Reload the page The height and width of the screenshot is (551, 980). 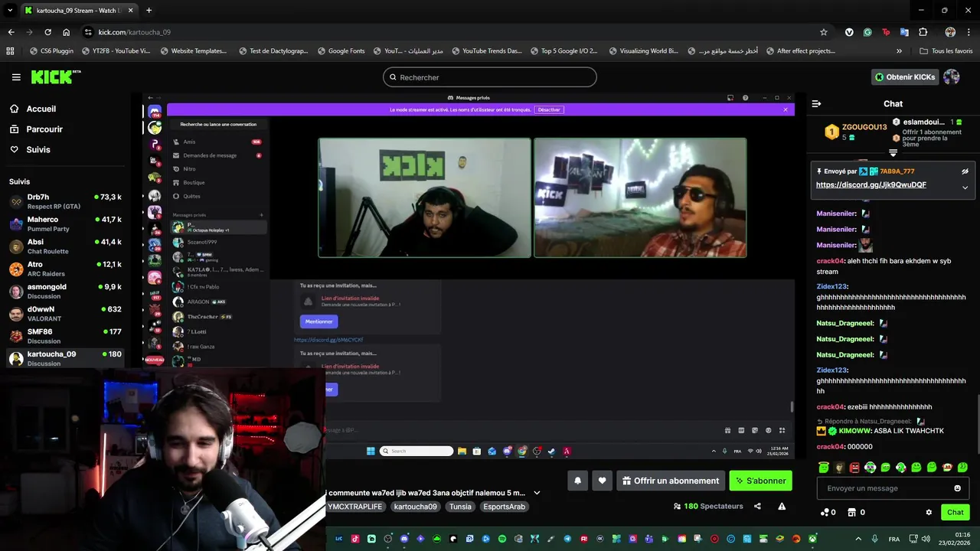47,32
